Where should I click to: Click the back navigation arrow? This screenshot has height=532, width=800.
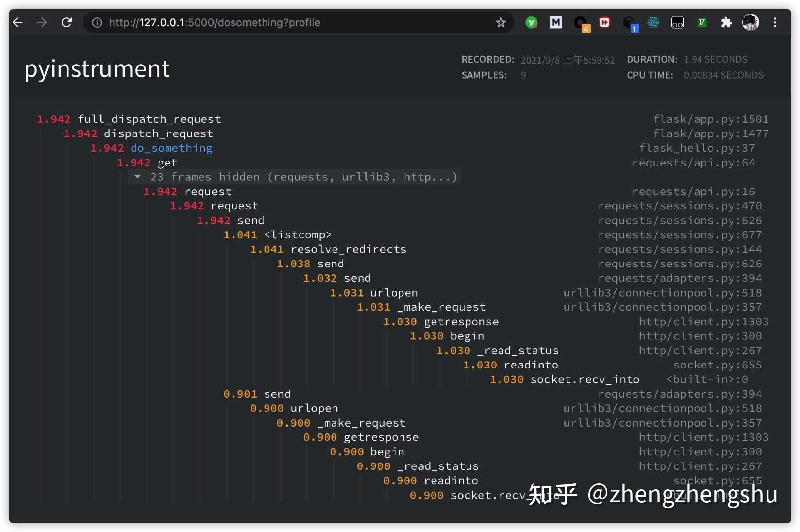pyautogui.click(x=18, y=22)
